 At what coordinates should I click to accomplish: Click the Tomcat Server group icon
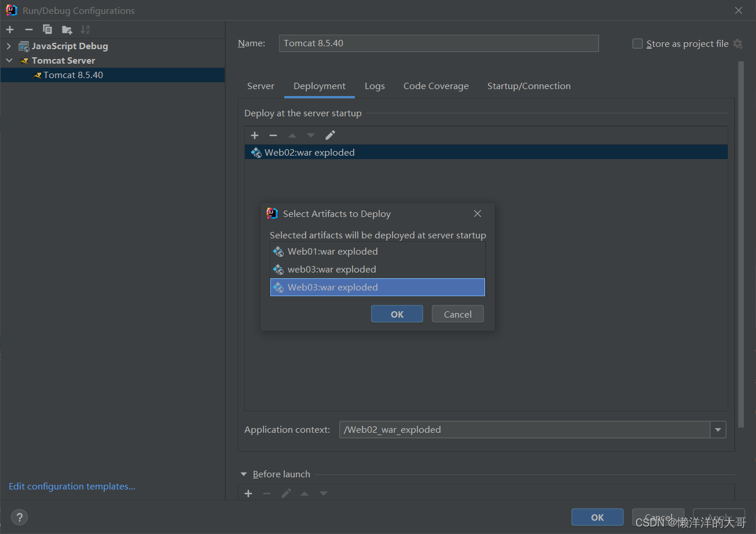click(24, 61)
